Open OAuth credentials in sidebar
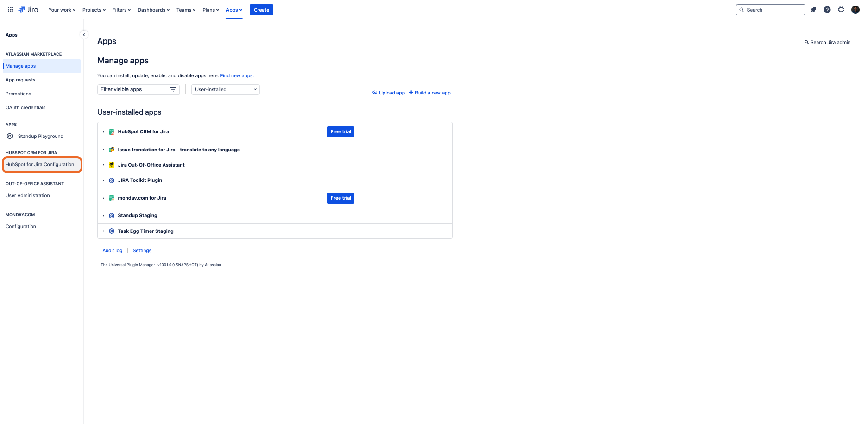The width and height of the screenshot is (868, 424). pyautogui.click(x=25, y=107)
